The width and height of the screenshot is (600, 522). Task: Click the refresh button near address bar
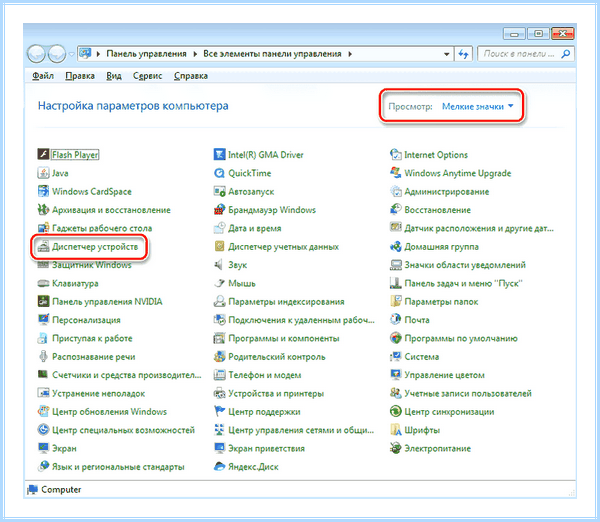[463, 54]
